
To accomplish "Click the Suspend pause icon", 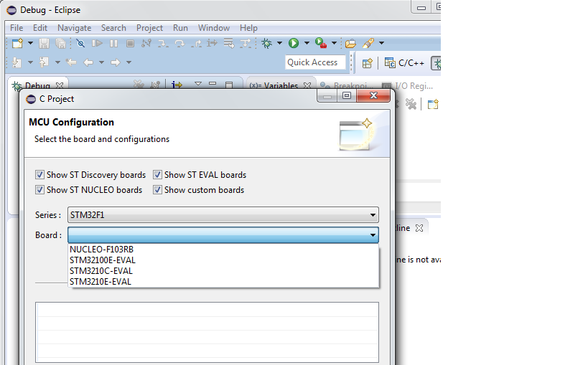I will click(113, 44).
